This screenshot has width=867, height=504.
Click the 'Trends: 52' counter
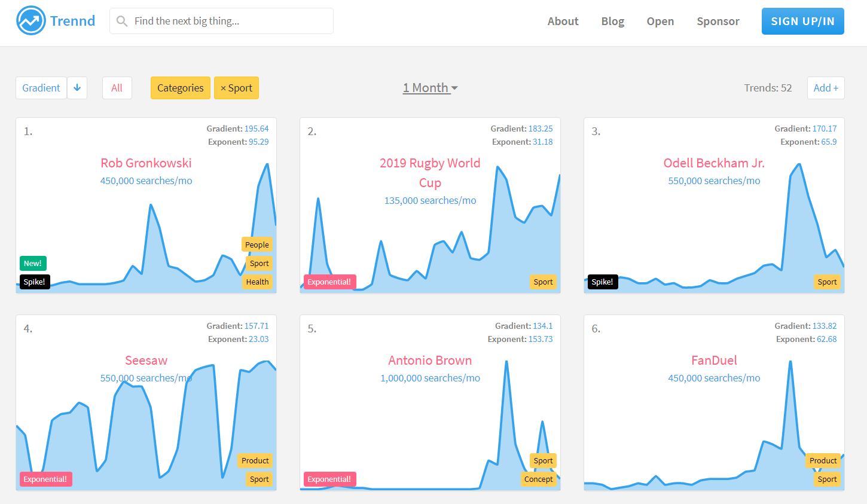pyautogui.click(x=768, y=88)
